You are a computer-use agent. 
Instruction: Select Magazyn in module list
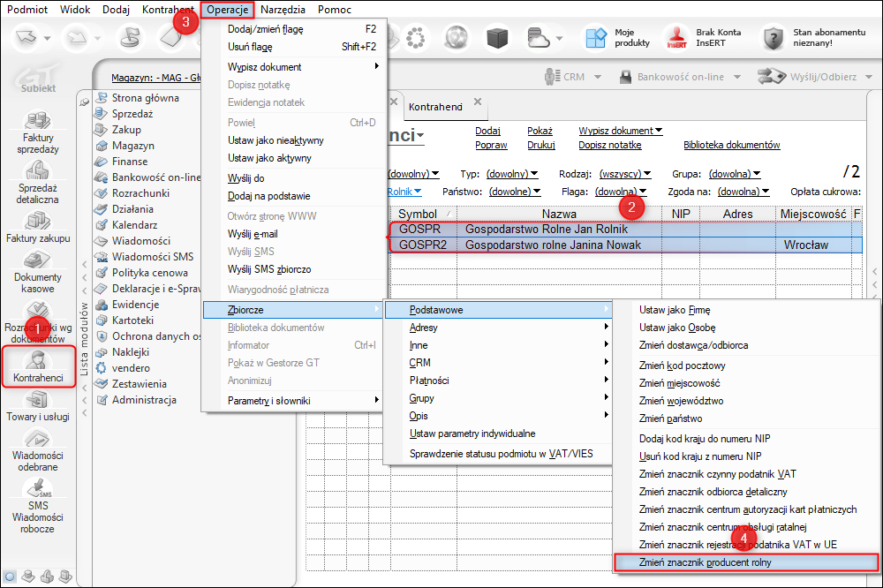tap(133, 146)
